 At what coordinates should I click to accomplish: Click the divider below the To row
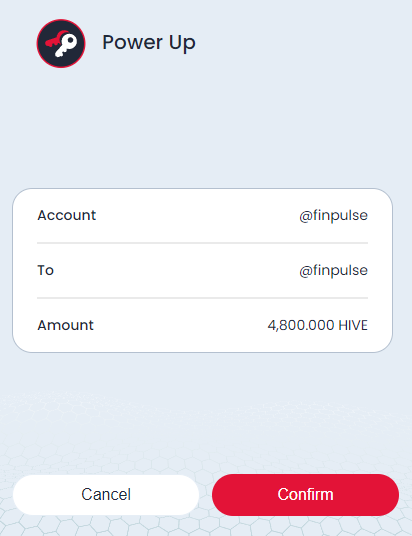coord(202,298)
